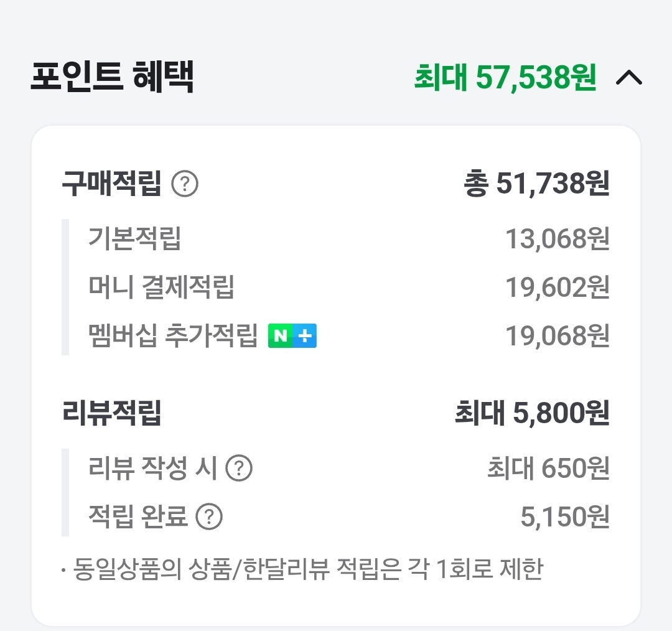This screenshot has height=631, width=672.
Task: Tap the 최대 650원 amount
Action: 548,469
